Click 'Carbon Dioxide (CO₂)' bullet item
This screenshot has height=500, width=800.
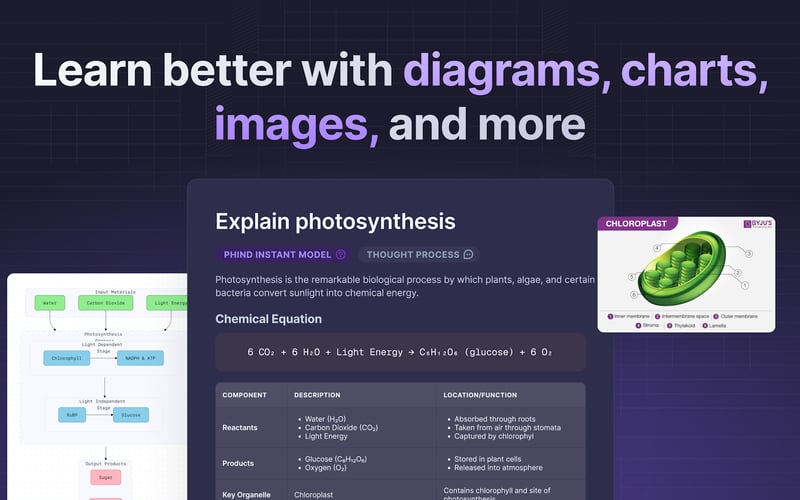[x=341, y=428]
